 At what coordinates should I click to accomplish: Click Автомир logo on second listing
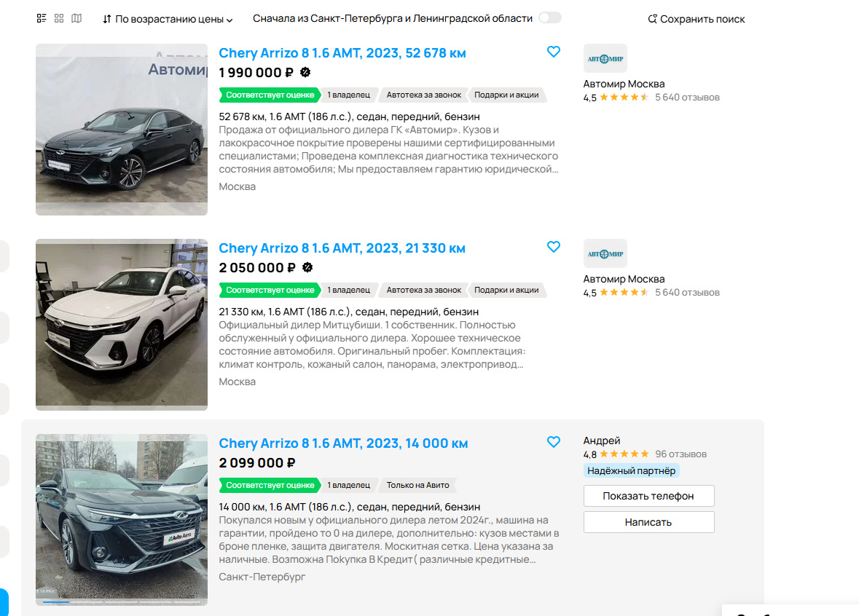(605, 253)
